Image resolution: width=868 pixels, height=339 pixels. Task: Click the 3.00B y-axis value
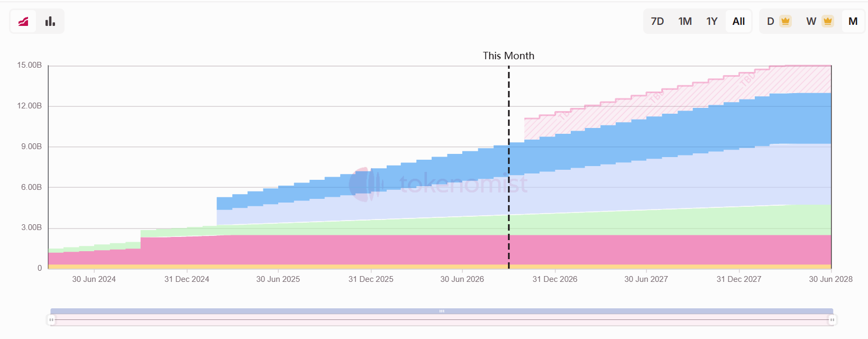31,227
